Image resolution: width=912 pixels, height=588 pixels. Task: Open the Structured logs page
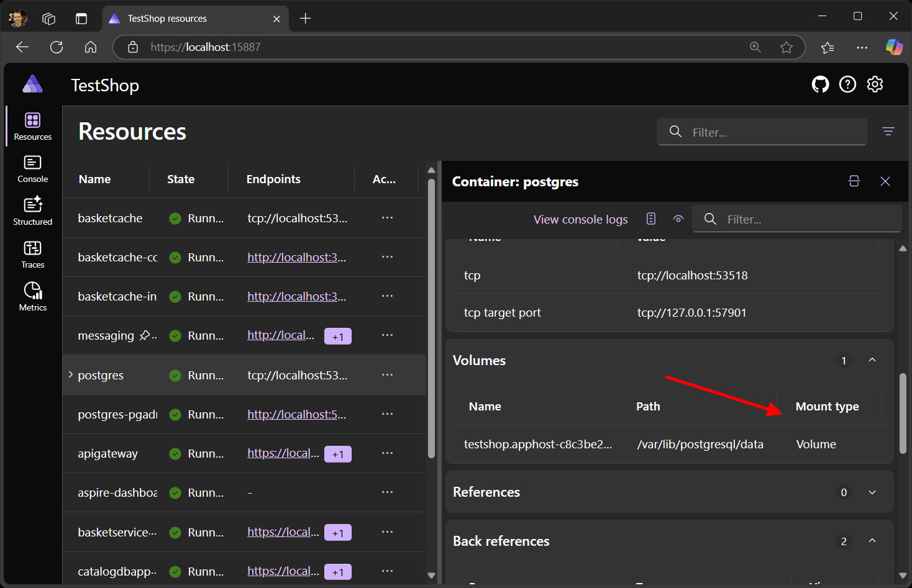click(x=33, y=212)
